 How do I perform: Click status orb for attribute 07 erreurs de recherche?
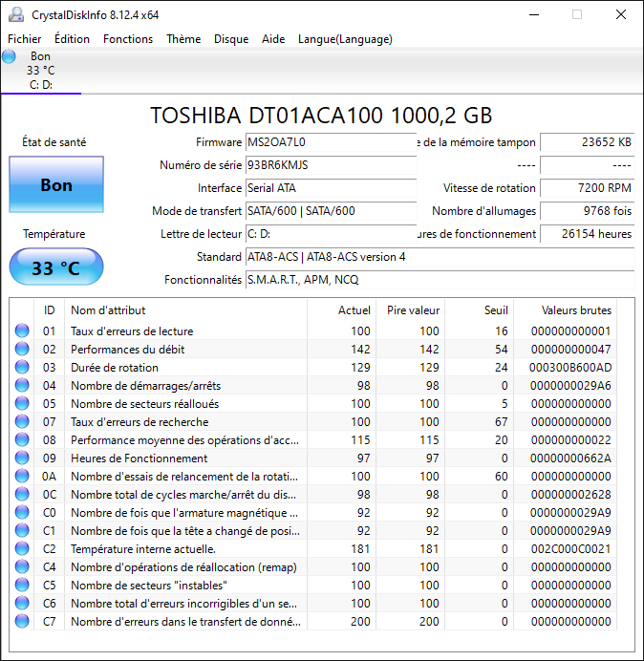pos(22,421)
